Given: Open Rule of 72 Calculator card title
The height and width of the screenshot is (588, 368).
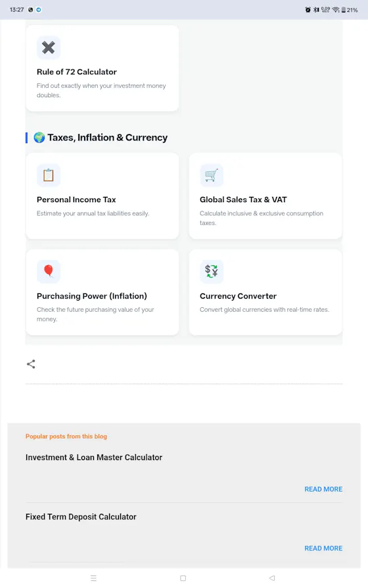Looking at the screenshot, I should pyautogui.click(x=77, y=72).
